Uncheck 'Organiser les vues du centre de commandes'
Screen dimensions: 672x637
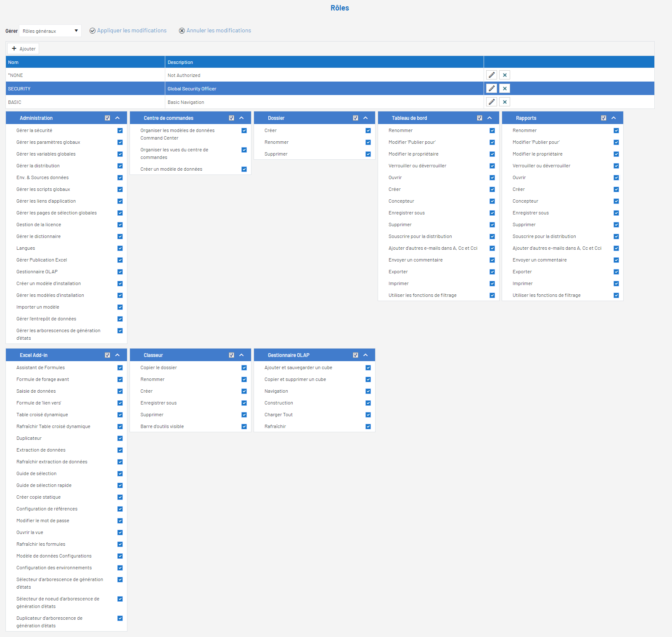point(244,150)
